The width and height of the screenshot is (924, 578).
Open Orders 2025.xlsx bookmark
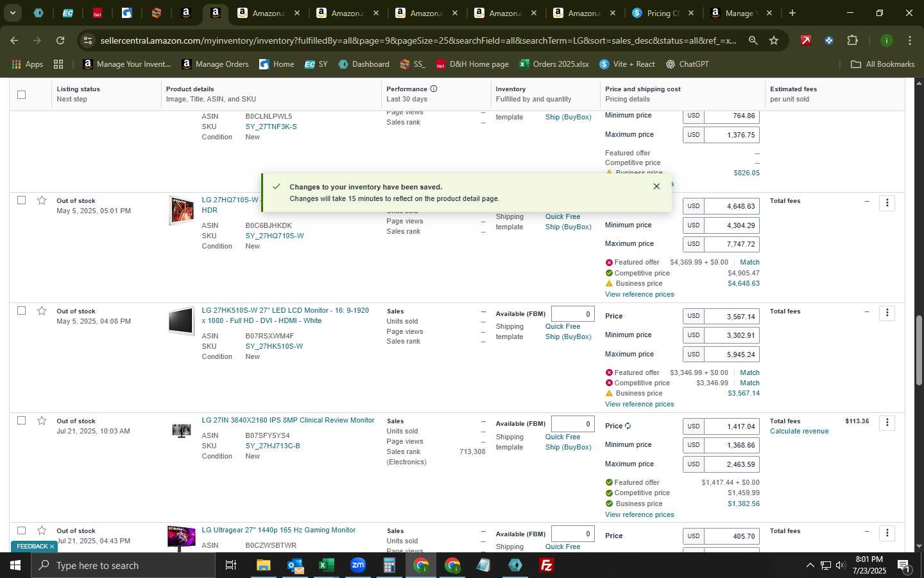coord(554,64)
